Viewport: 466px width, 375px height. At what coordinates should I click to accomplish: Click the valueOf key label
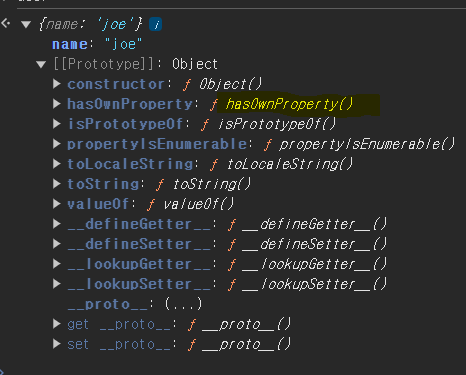98,204
